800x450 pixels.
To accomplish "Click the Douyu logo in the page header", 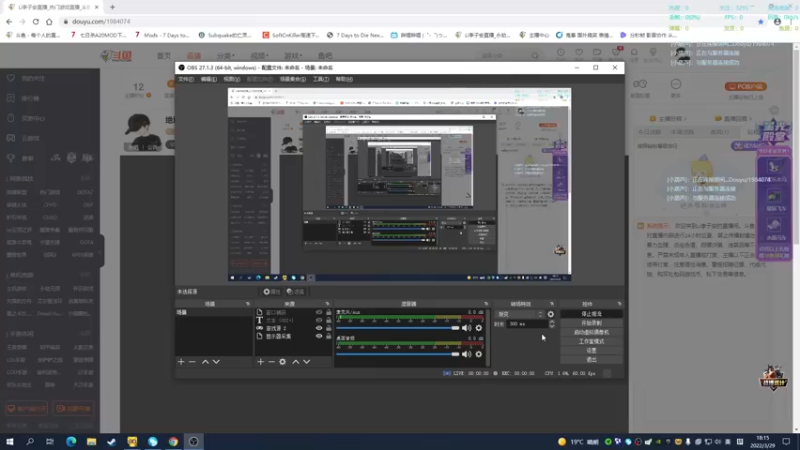I will tap(116, 56).
